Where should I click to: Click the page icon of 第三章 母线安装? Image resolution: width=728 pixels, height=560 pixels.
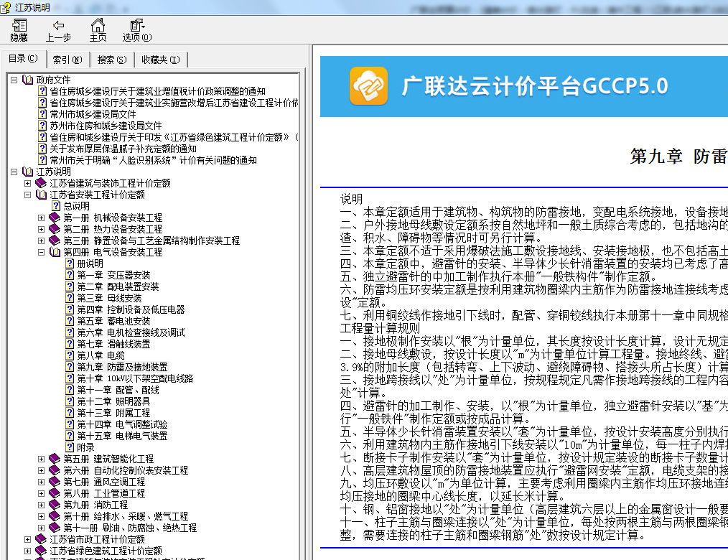click(70, 298)
